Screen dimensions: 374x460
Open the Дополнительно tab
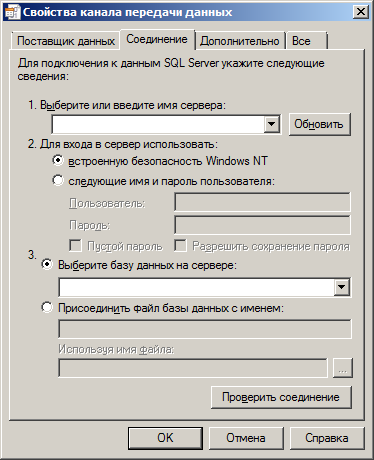[x=240, y=41]
